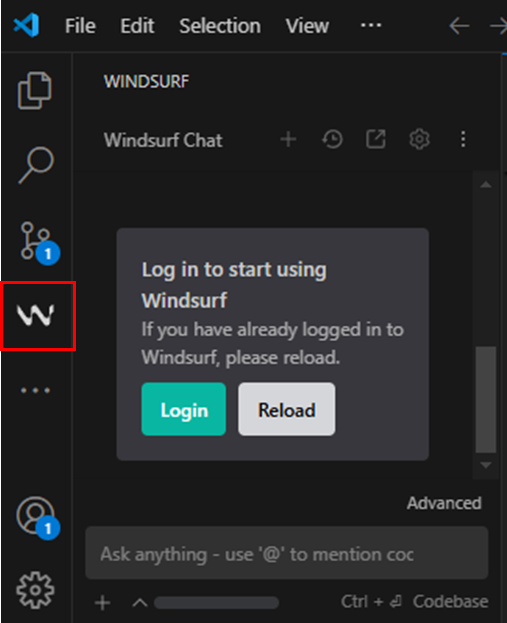The height and width of the screenshot is (623, 507).
Task: Open the Windsurf Chat more actions menu
Action: coord(463,139)
